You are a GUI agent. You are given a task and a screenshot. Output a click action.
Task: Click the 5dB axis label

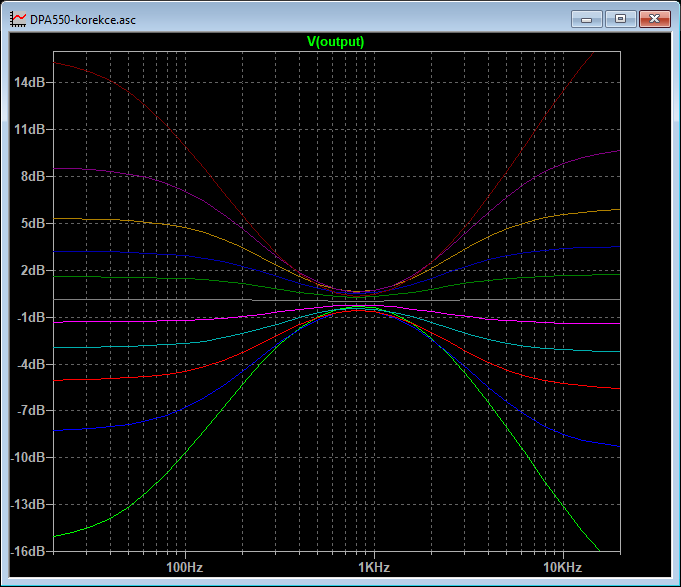[33, 223]
